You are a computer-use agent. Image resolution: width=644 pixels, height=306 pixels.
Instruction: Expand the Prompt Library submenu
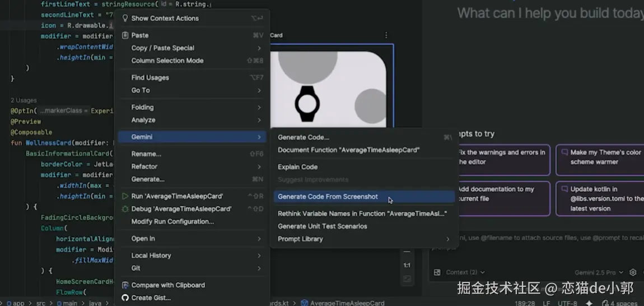(365, 239)
